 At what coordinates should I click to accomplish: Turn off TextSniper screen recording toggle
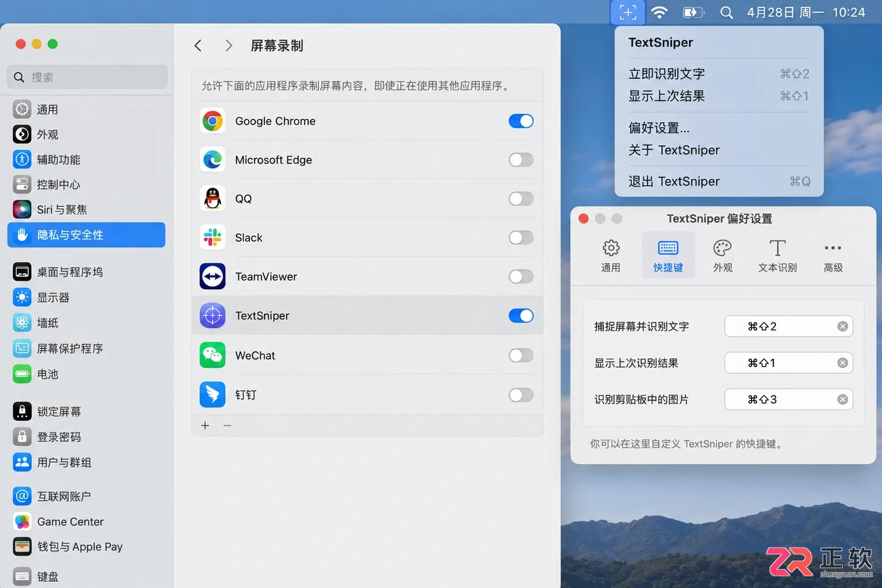click(521, 316)
